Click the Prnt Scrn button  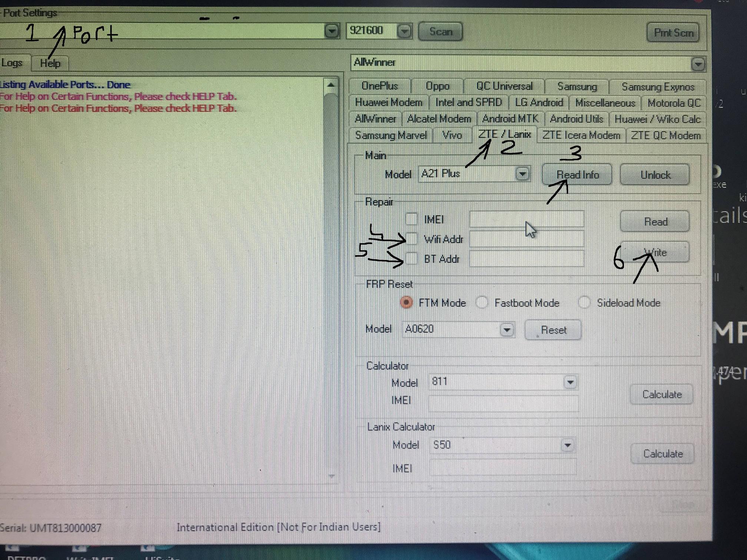(x=673, y=33)
